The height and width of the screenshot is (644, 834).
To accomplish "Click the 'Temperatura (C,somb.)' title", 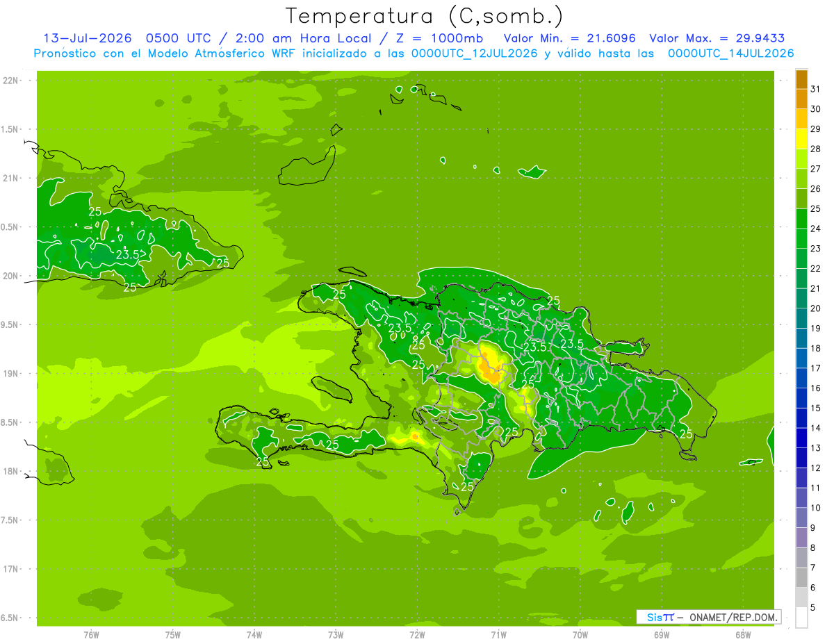I will 425,15.
